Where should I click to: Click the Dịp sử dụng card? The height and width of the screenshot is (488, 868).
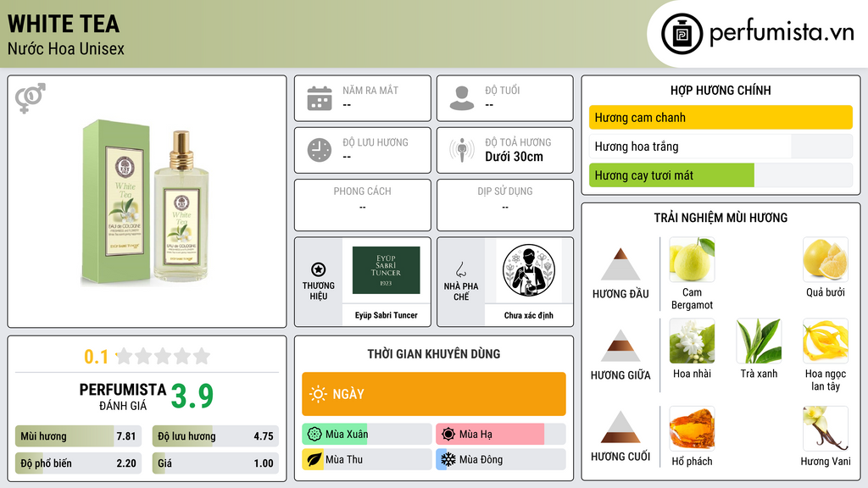coord(505,205)
